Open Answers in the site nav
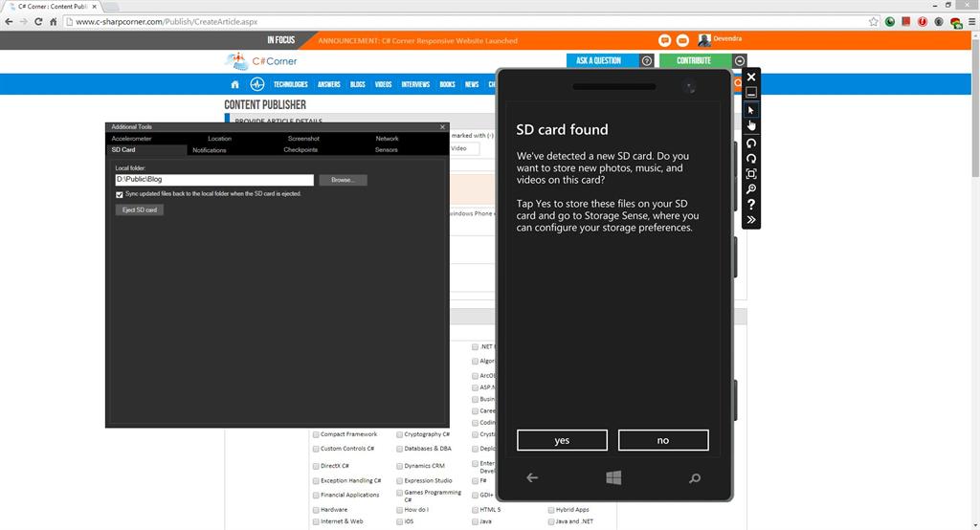The image size is (980, 530). (329, 84)
